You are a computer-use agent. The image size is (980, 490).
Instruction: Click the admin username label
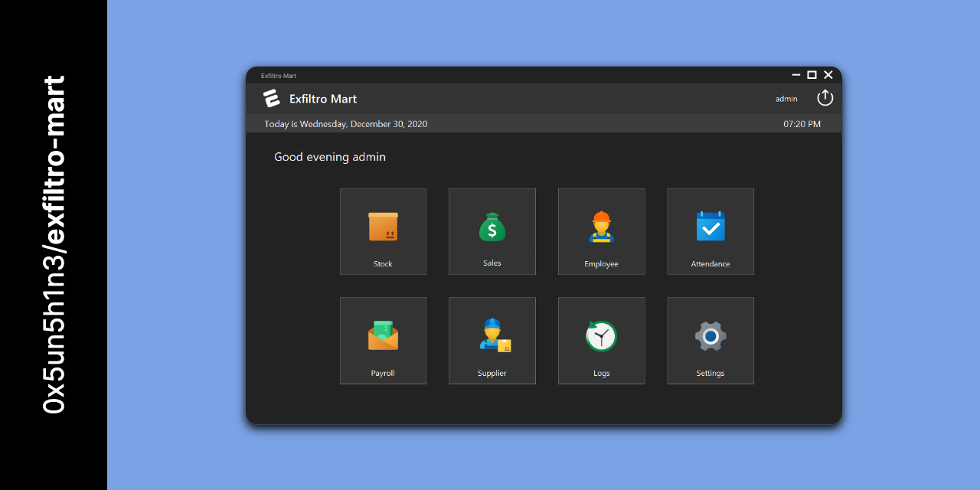coord(786,99)
